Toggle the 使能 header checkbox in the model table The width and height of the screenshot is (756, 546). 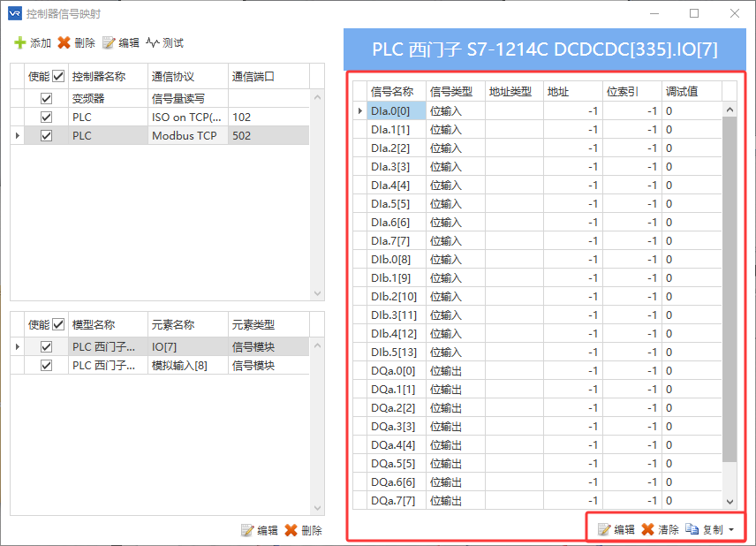tap(58, 324)
